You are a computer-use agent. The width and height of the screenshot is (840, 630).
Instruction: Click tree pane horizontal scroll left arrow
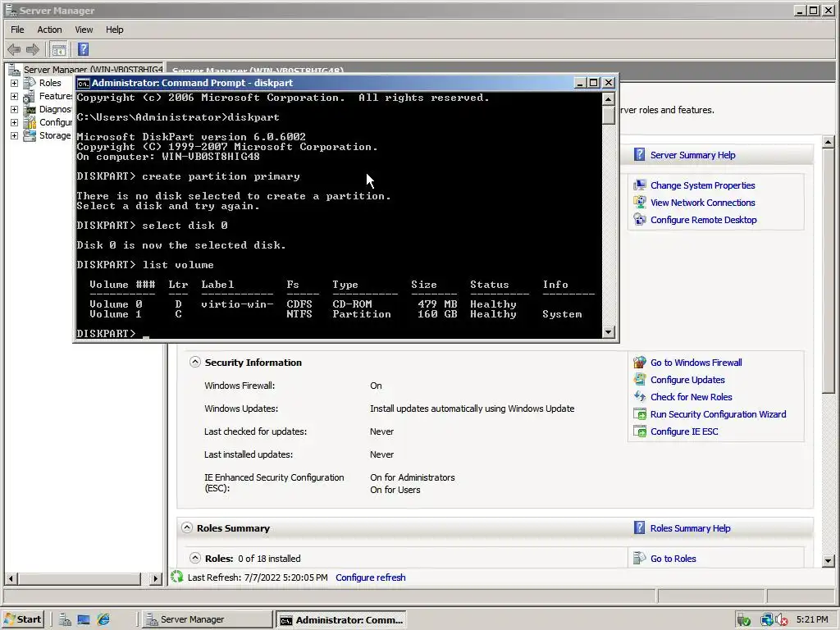coord(11,578)
